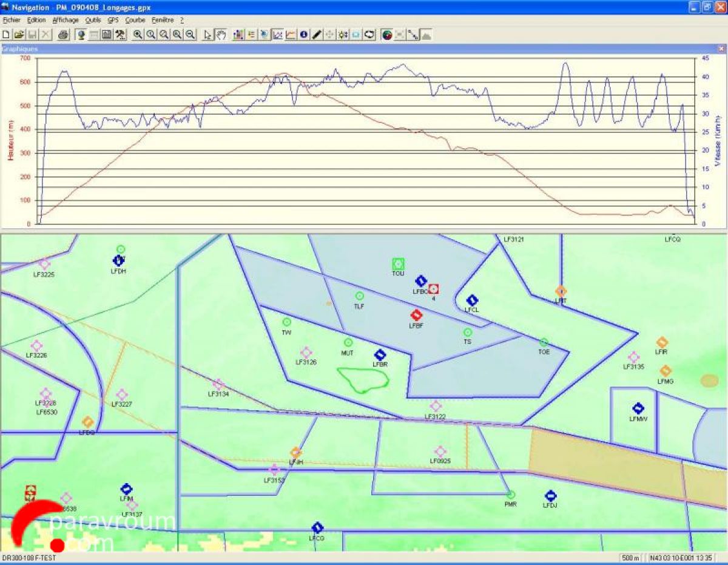
Task: Save the file using floppy disk icon
Action: (x=32, y=35)
